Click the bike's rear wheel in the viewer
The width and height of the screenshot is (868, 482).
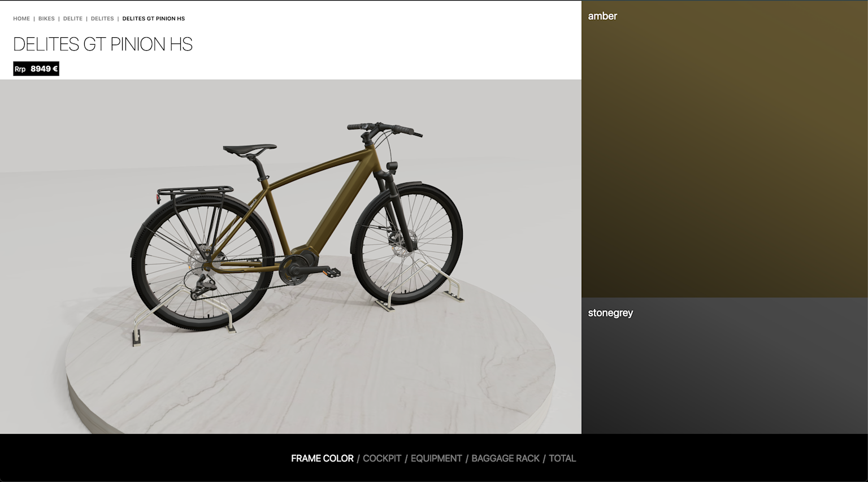point(202,263)
